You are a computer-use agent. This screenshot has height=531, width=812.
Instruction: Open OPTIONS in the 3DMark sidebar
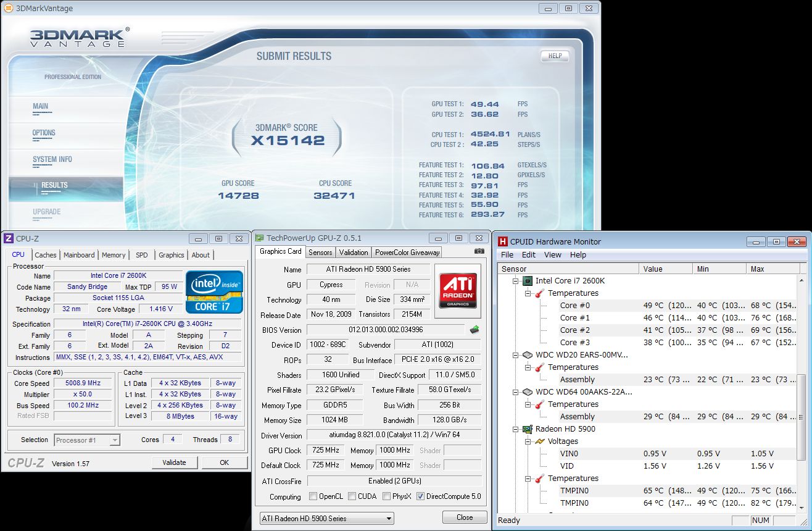(x=44, y=133)
